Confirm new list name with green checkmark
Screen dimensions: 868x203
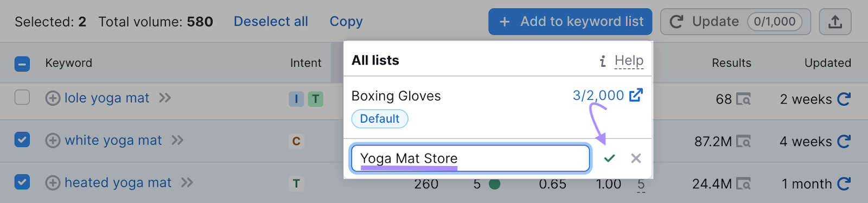point(609,158)
